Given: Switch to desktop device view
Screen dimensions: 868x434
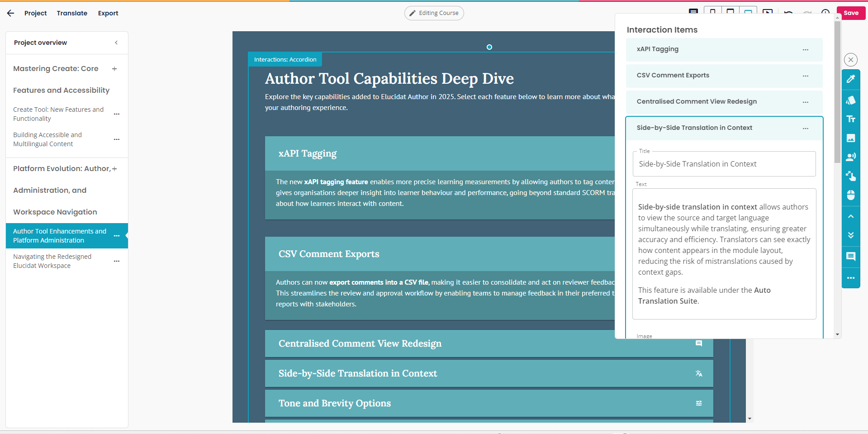Looking at the screenshot, I should click(x=748, y=11).
